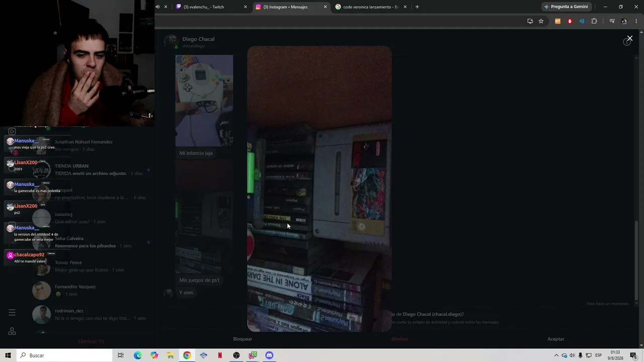Open File Explorer from taskbar
Screen dimensions: 644x362
171,355
